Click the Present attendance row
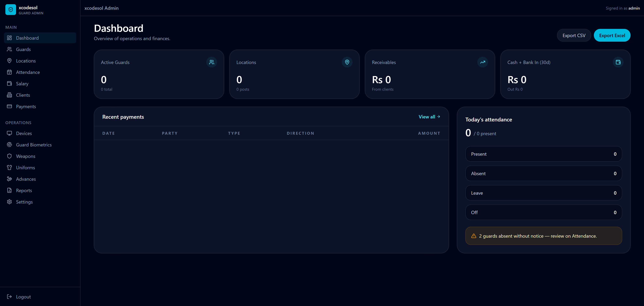 544,154
